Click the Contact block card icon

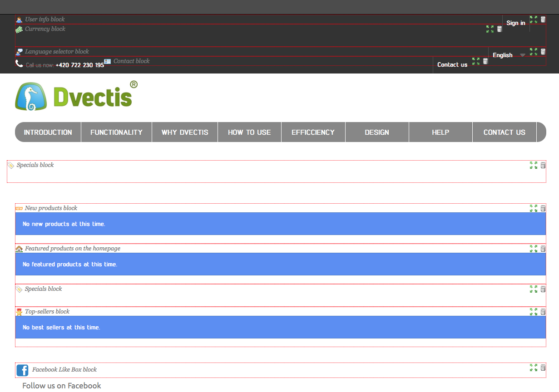[x=108, y=61]
